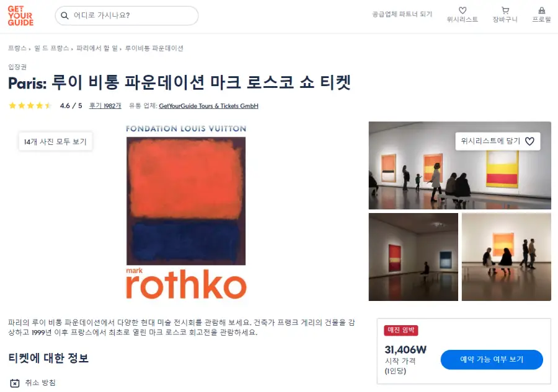Go to 일 드 프랑스 breadcrumb
Screen dimensions: 558x392
pos(51,48)
